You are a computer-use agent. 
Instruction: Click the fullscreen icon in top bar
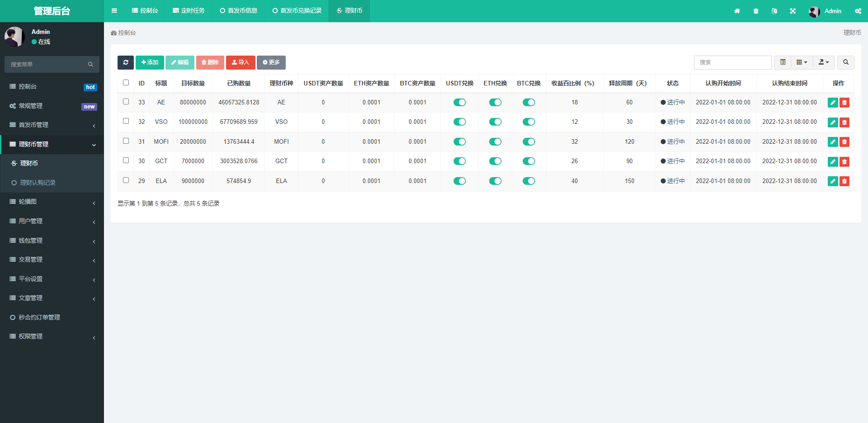[x=793, y=11]
